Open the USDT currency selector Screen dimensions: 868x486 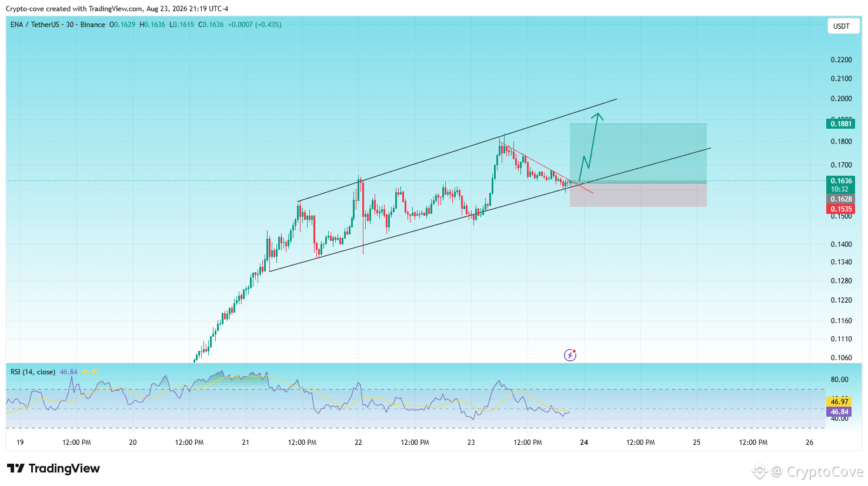pyautogui.click(x=843, y=26)
